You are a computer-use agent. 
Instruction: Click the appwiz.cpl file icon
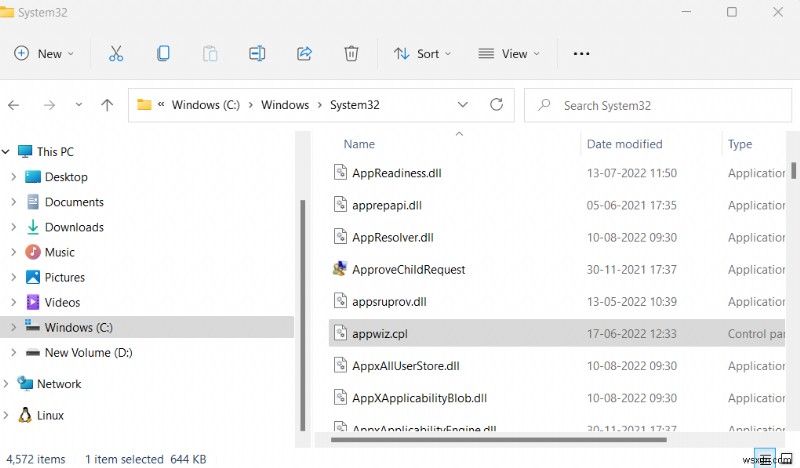pos(340,333)
